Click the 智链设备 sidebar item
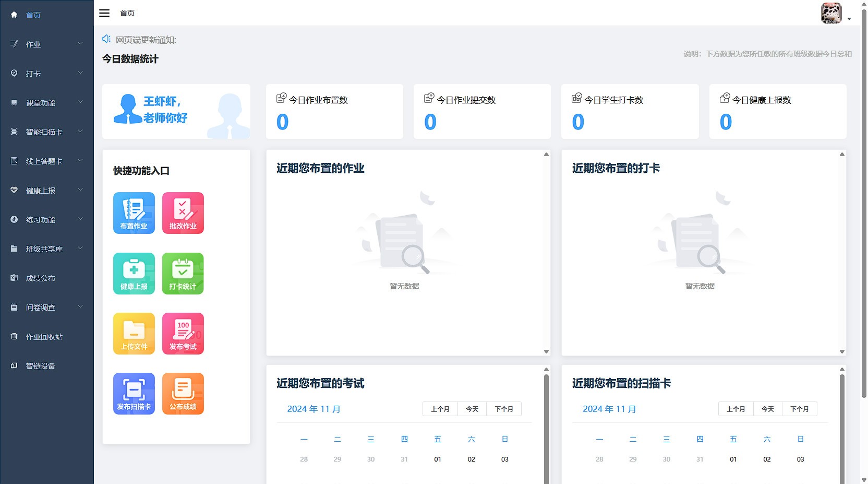868x484 pixels. 40,365
